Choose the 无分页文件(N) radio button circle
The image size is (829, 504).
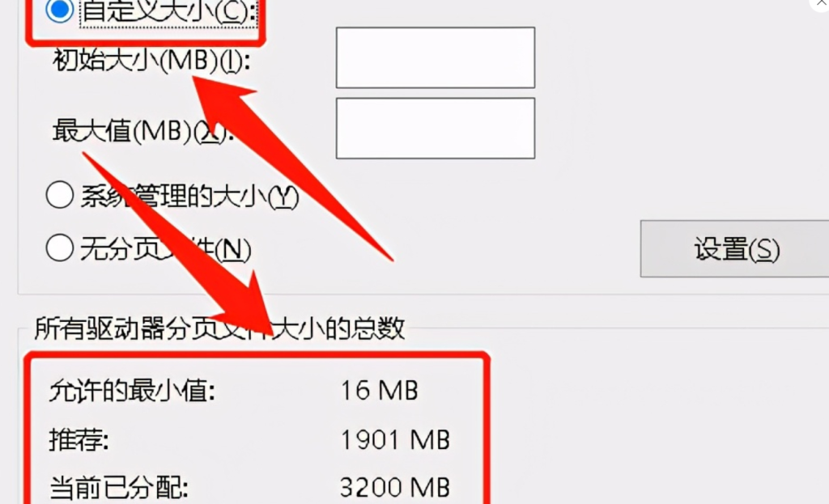60,248
